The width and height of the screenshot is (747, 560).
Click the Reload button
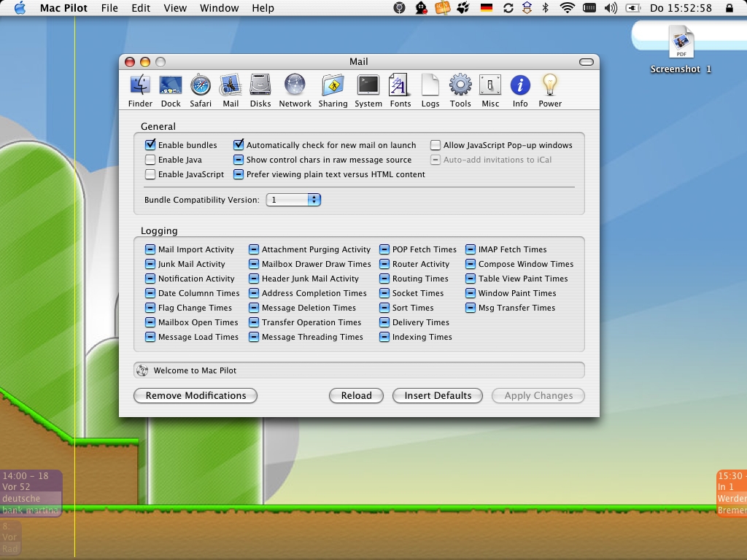pyautogui.click(x=356, y=395)
